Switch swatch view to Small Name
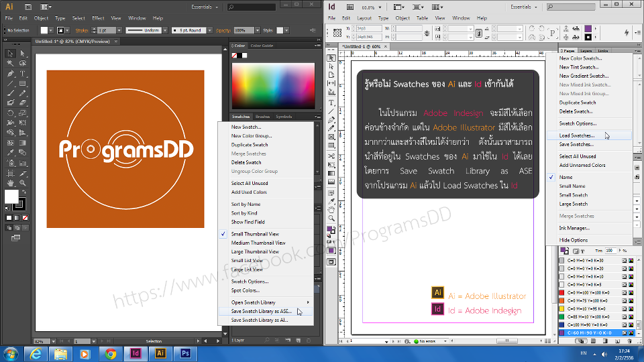The width and height of the screenshot is (644, 362). [572, 186]
